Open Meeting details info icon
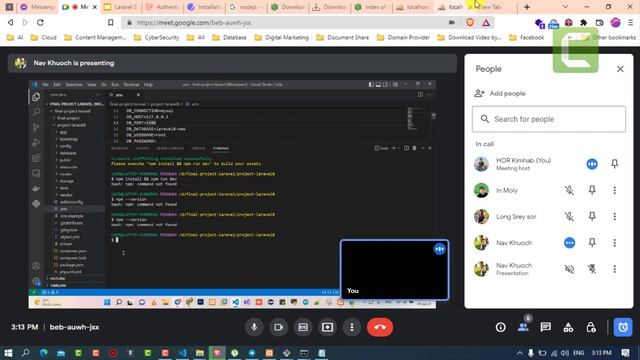The height and width of the screenshot is (360, 640). tap(500, 327)
